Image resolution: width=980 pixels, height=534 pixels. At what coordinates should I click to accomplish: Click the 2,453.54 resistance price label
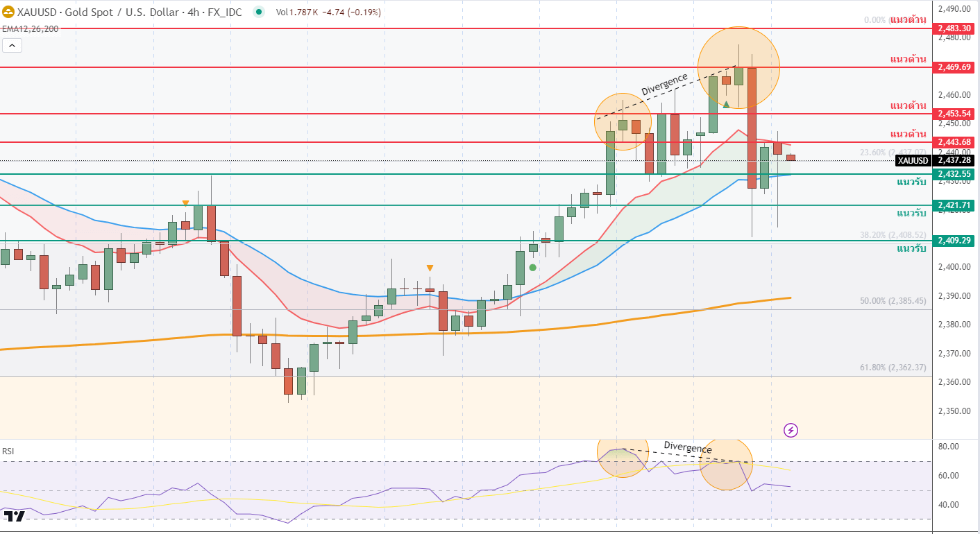click(x=954, y=114)
